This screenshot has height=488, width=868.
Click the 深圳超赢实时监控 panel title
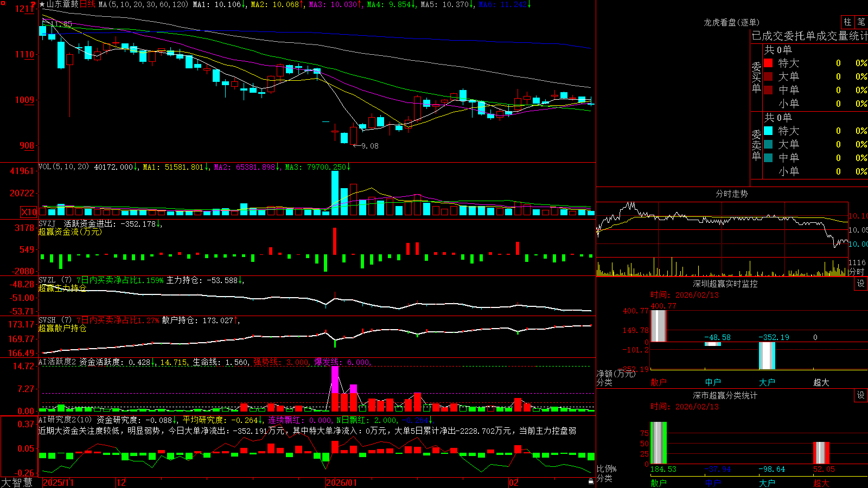(725, 284)
